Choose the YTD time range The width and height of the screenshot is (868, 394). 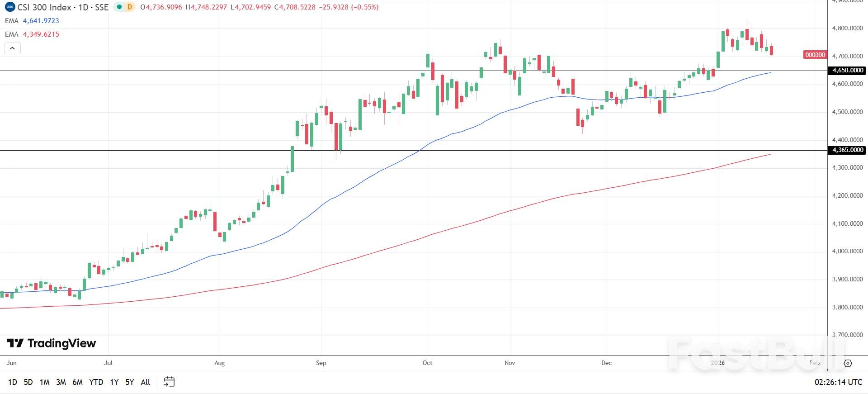[96, 382]
